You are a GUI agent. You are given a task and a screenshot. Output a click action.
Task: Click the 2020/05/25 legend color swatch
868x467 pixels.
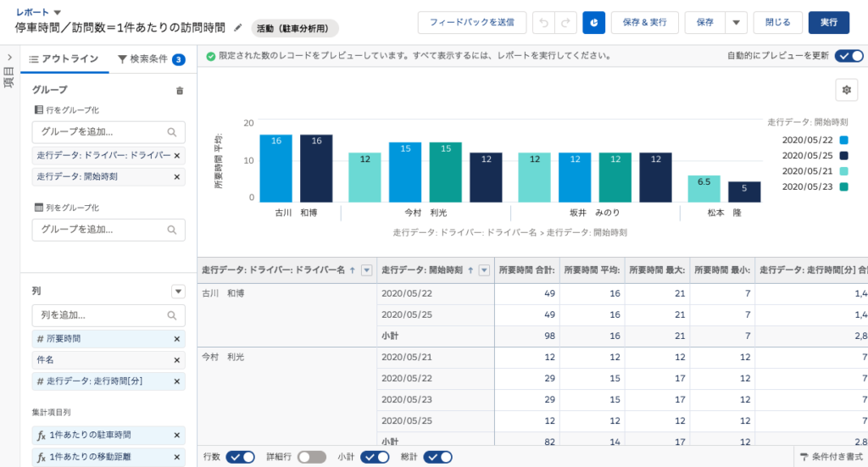843,155
